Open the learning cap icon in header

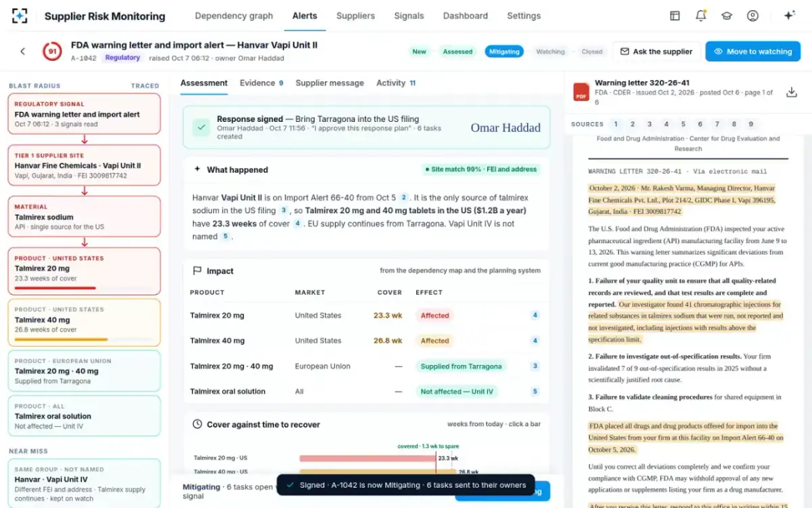point(726,16)
